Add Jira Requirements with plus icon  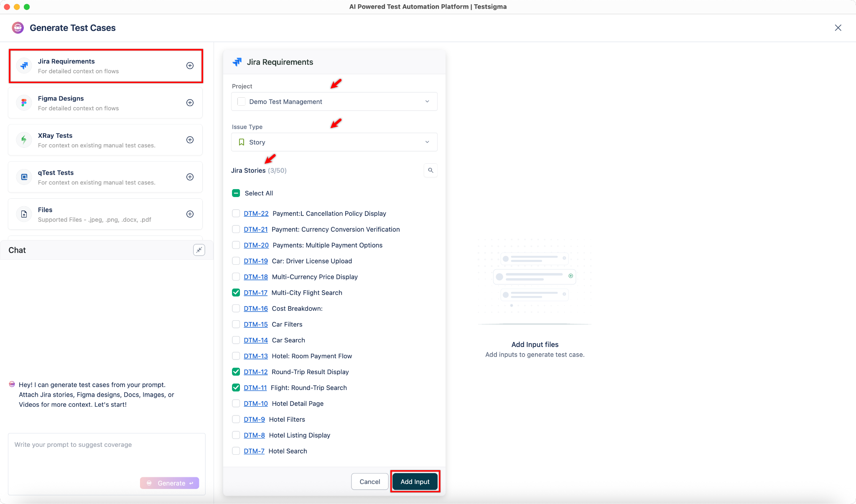tap(190, 66)
